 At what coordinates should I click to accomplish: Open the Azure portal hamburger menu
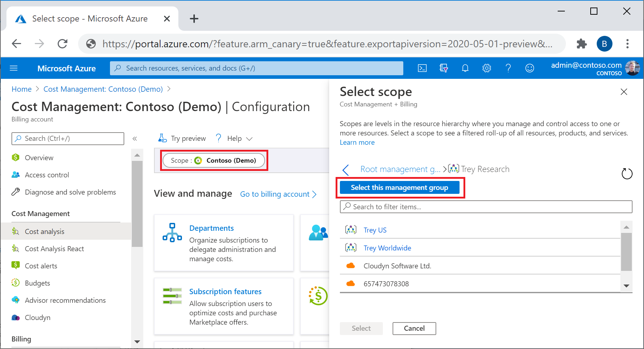(14, 68)
